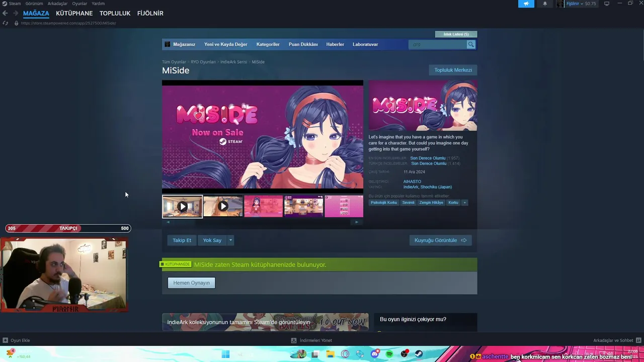Image resolution: width=644 pixels, height=362 pixels.
Task: Click the Psikolojik Korku tag
Action: pos(384,203)
